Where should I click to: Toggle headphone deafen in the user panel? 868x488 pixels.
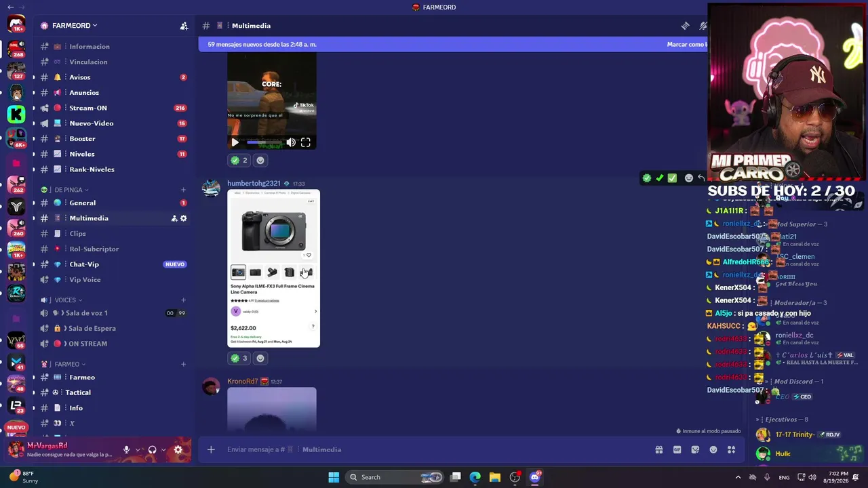153,449
